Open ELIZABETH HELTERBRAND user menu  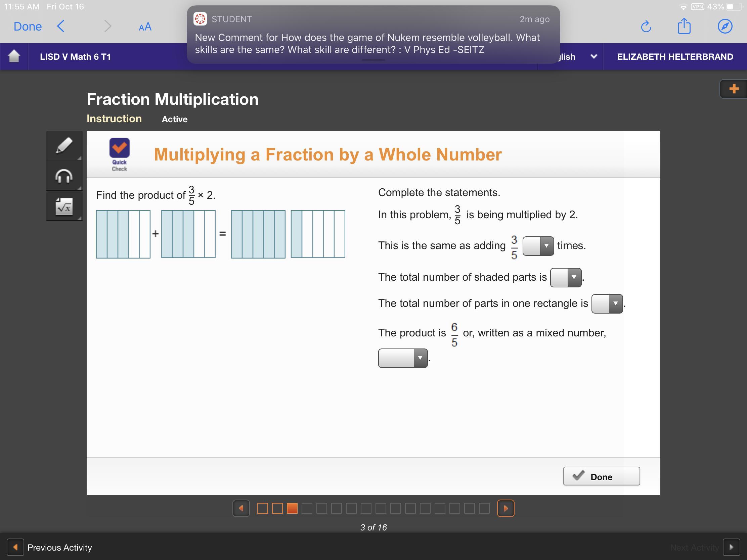(675, 57)
